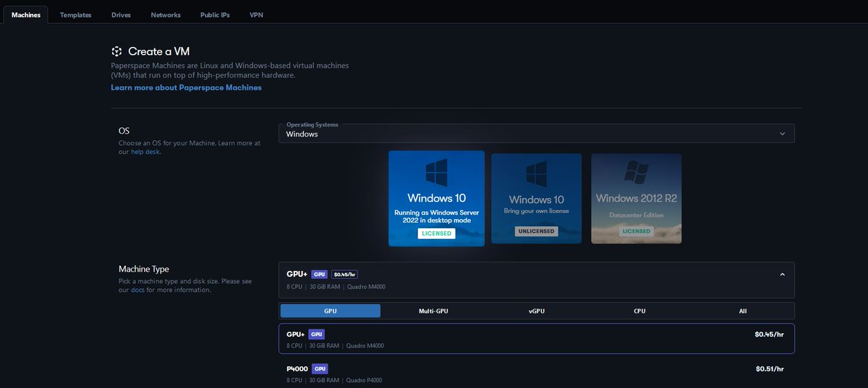Filter machine types by vGPU
This screenshot has width=868, height=388.
point(536,311)
